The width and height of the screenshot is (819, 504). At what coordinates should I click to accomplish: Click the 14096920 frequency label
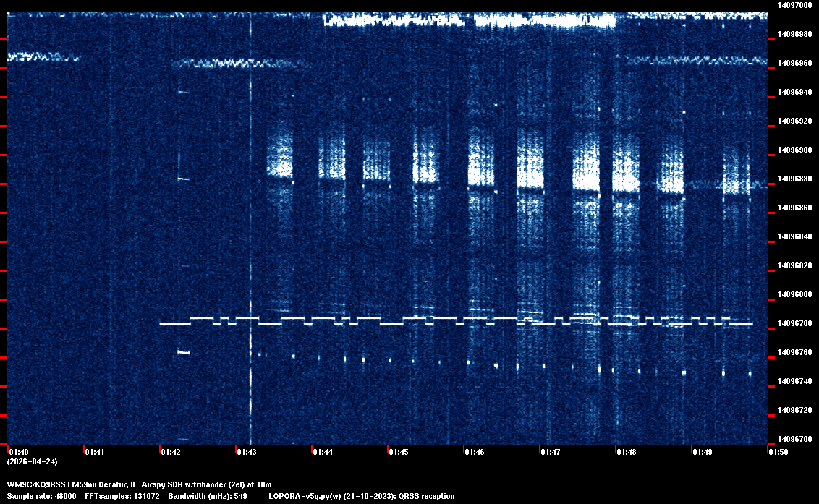pyautogui.click(x=795, y=121)
